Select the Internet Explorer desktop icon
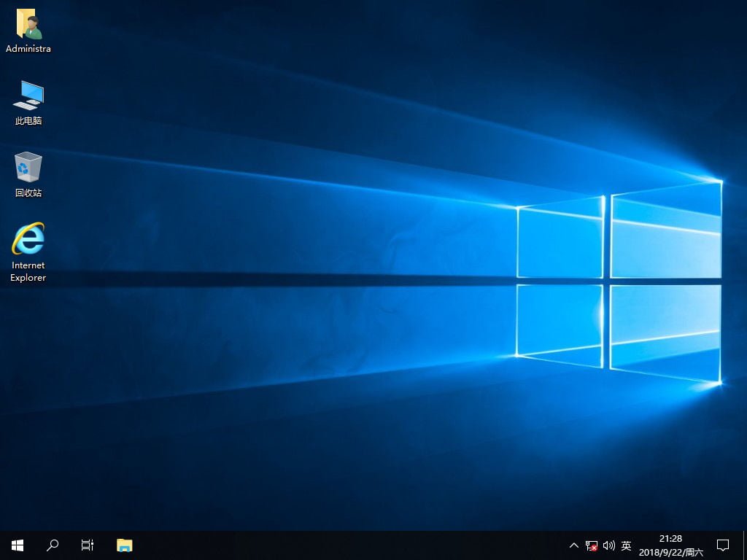This screenshot has height=560, width=747. (x=28, y=239)
